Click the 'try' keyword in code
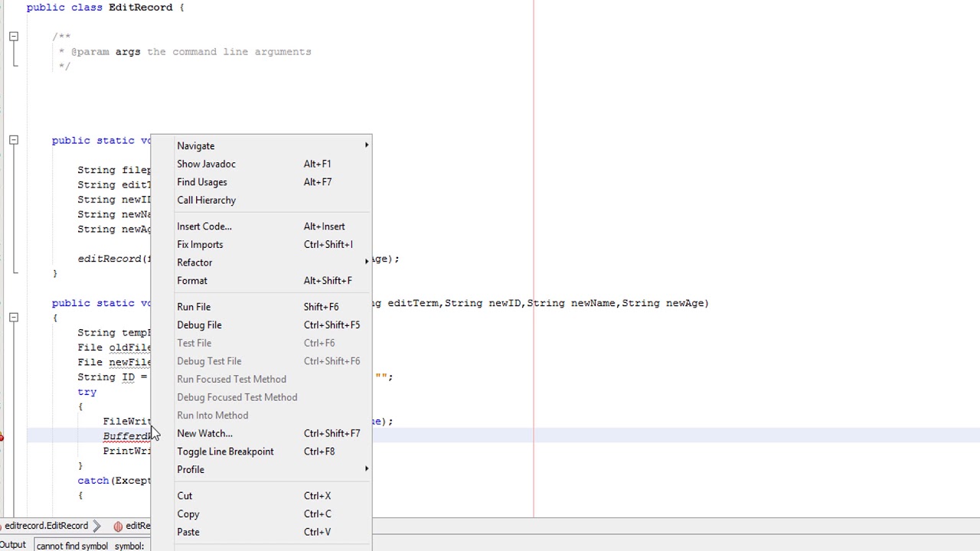Viewport: 980px width, 551px height. pos(87,392)
